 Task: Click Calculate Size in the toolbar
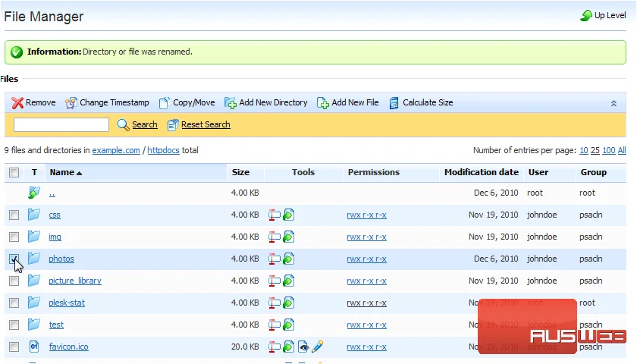(x=421, y=103)
